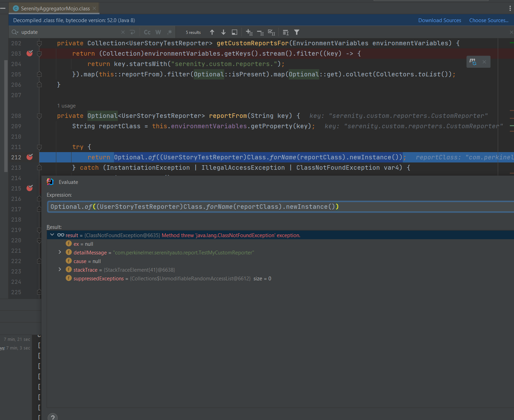Select all occurrences icon in search bar
This screenshot has height=420, width=514.
point(272,32)
